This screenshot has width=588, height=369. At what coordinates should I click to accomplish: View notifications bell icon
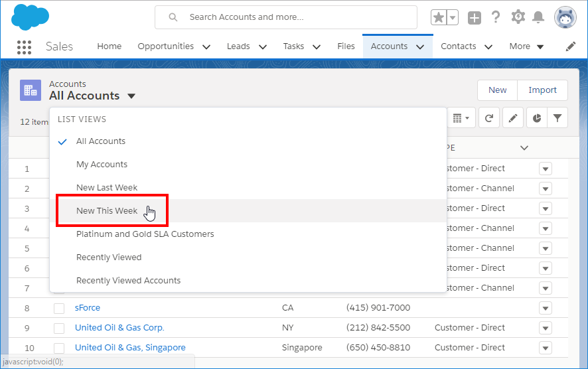(538, 18)
